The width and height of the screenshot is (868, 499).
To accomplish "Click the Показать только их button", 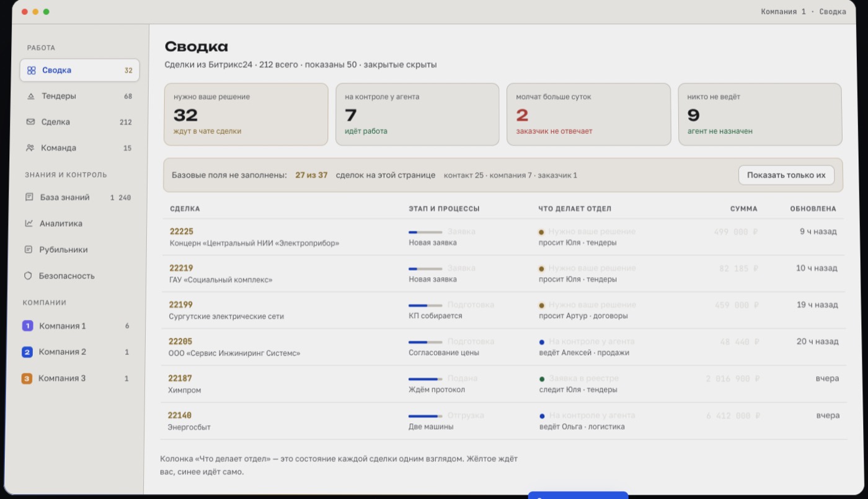I will pos(786,175).
